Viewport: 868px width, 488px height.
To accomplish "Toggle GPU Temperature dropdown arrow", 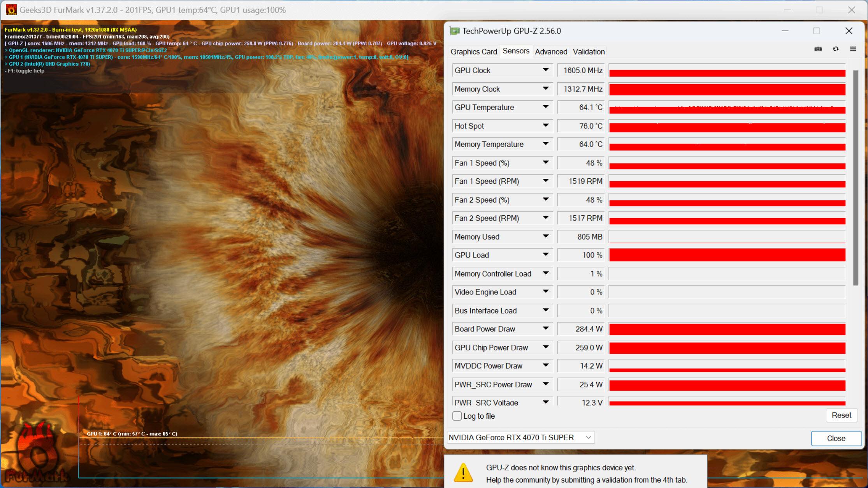I will tap(545, 107).
